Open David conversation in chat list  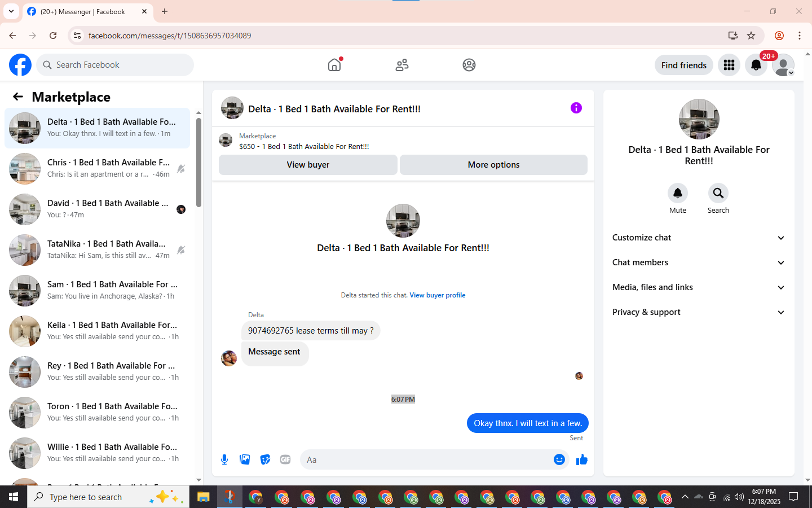[x=97, y=209]
